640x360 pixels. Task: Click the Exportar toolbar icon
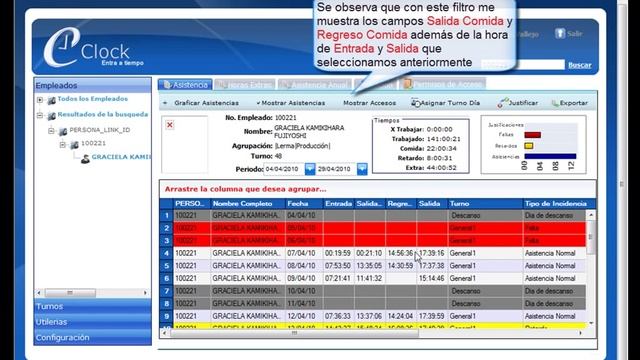click(x=555, y=103)
